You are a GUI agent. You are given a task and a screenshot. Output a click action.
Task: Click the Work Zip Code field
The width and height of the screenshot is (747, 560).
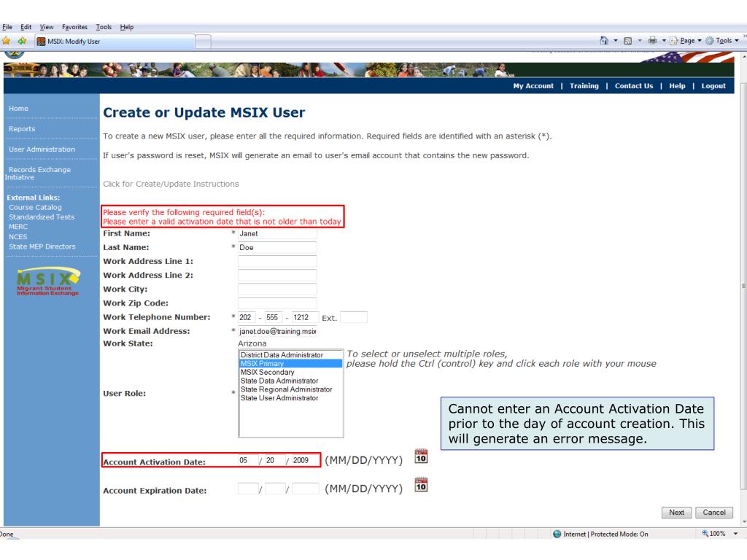[x=277, y=303]
